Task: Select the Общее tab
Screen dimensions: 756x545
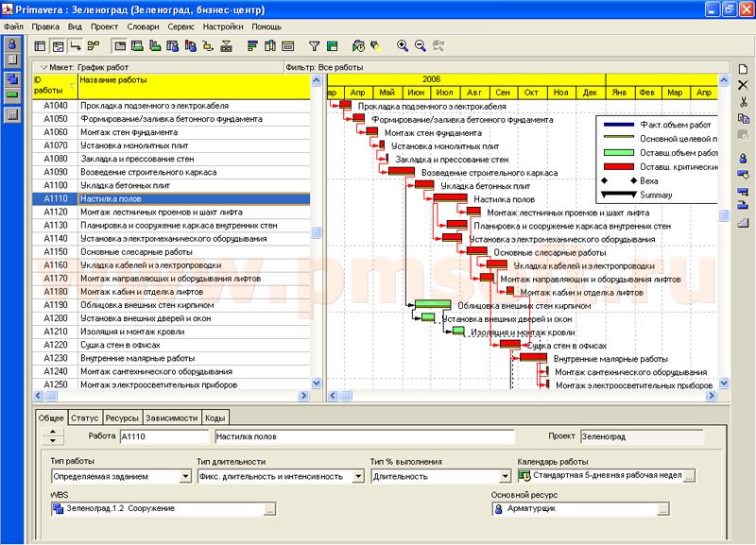Action: point(51,417)
